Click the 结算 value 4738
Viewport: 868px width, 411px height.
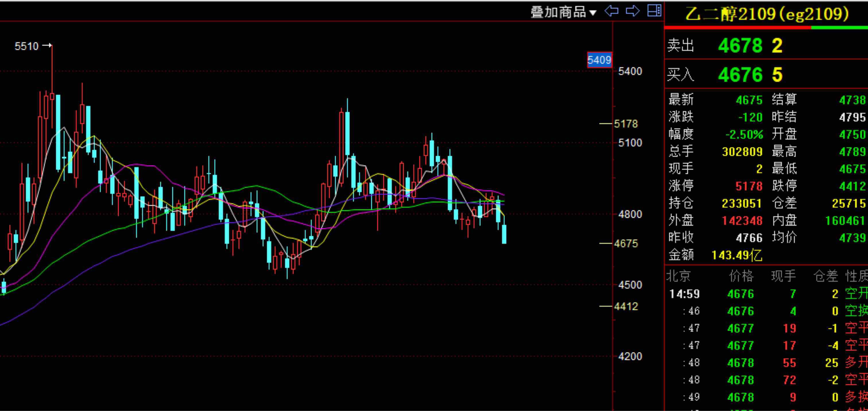coord(852,100)
